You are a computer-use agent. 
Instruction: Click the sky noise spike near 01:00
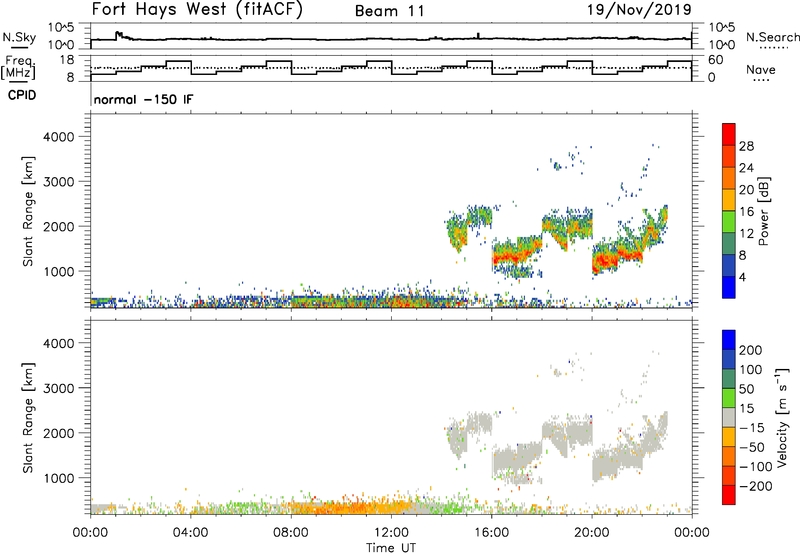(118, 35)
